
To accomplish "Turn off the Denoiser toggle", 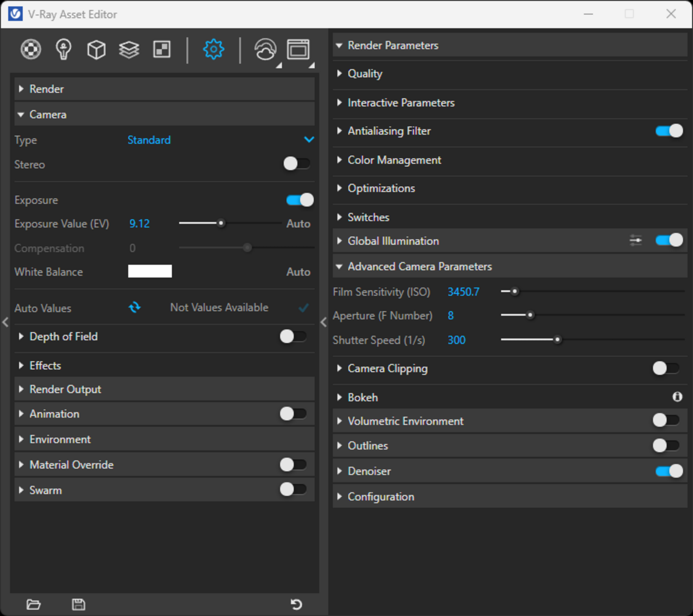I will (x=669, y=471).
